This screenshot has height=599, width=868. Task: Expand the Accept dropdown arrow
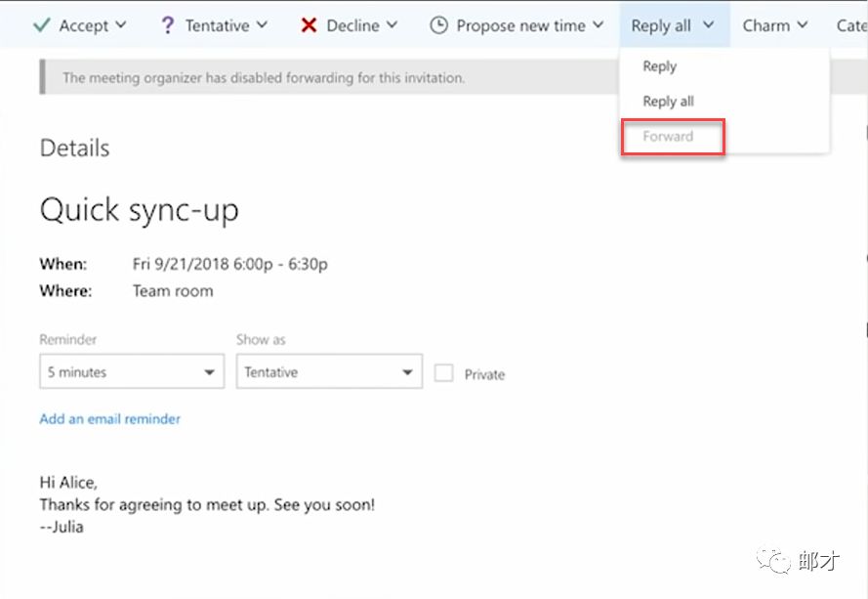click(121, 25)
